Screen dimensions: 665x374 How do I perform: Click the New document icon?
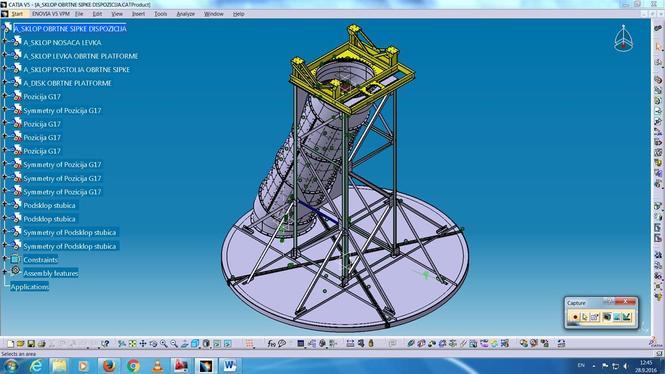pos(11,343)
